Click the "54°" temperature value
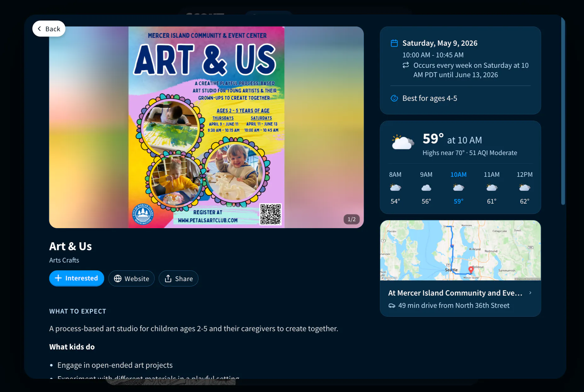The width and height of the screenshot is (584, 392). pyautogui.click(x=395, y=201)
